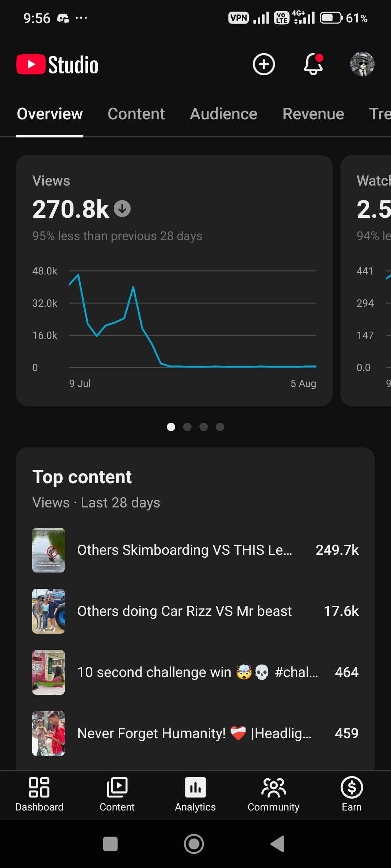Open Others Skimboarding VS THIS video
The height and width of the screenshot is (868, 391).
coord(195,550)
